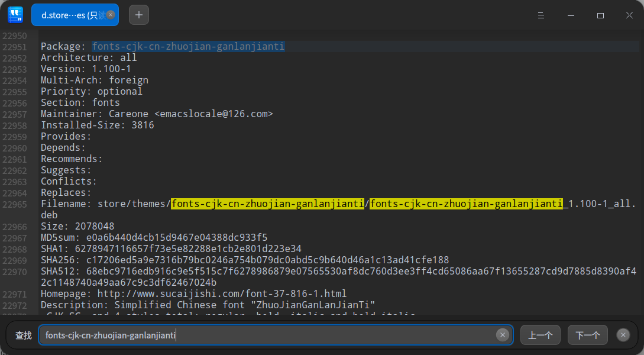Click line number 22970 in the gutter
This screenshot has width=644, height=355.
tap(14, 272)
